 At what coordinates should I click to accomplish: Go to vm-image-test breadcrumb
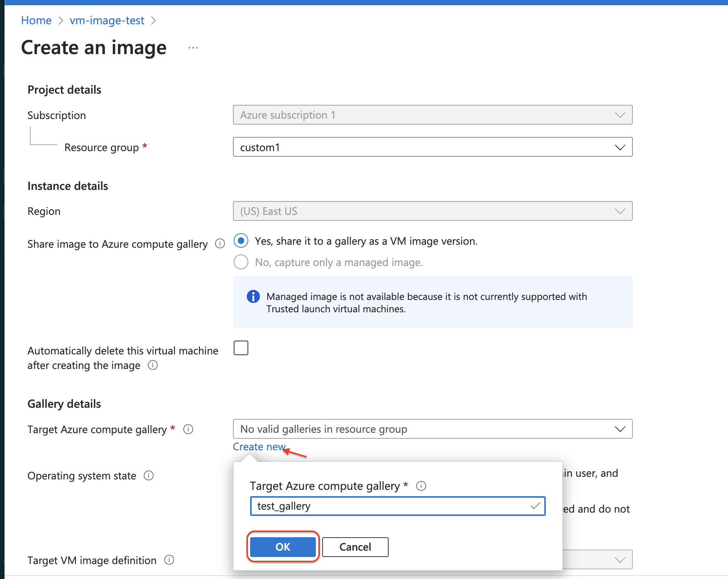[107, 21]
